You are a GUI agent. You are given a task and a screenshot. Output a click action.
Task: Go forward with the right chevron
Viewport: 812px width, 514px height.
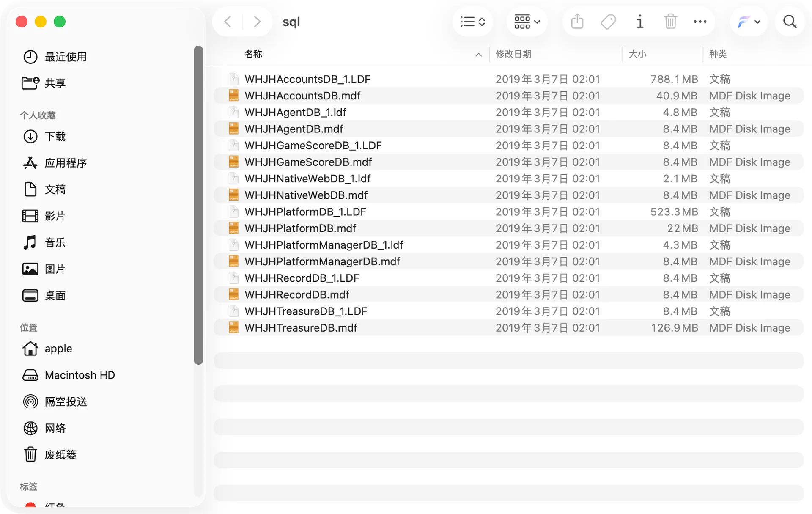pyautogui.click(x=257, y=22)
